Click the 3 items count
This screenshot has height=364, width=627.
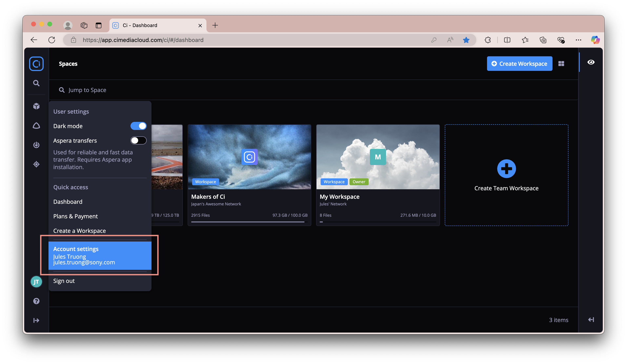point(559,320)
